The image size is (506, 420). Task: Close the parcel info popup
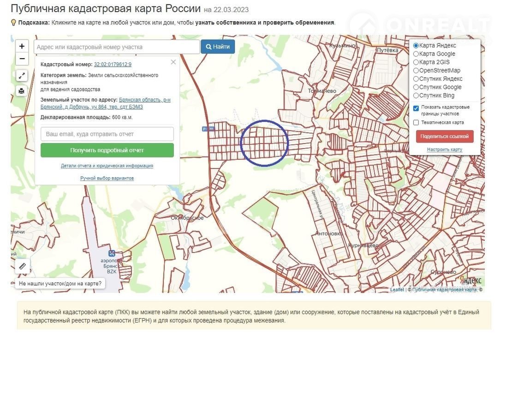173,62
